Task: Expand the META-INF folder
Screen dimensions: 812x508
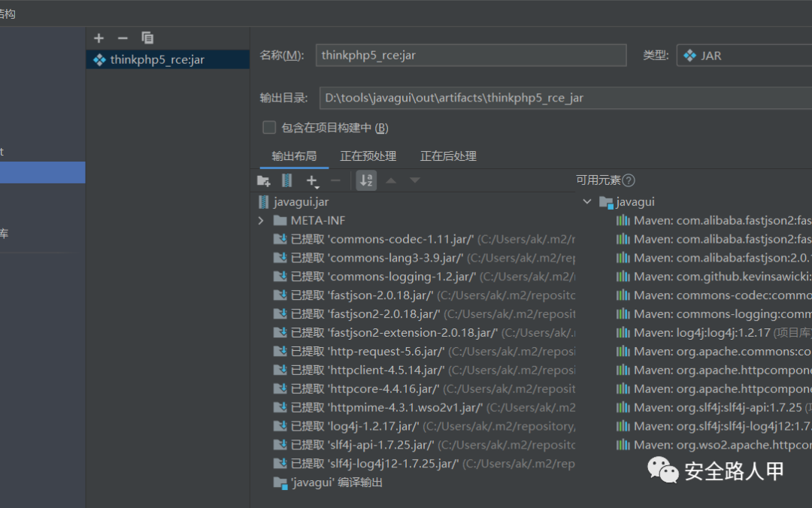Action: pos(261,221)
